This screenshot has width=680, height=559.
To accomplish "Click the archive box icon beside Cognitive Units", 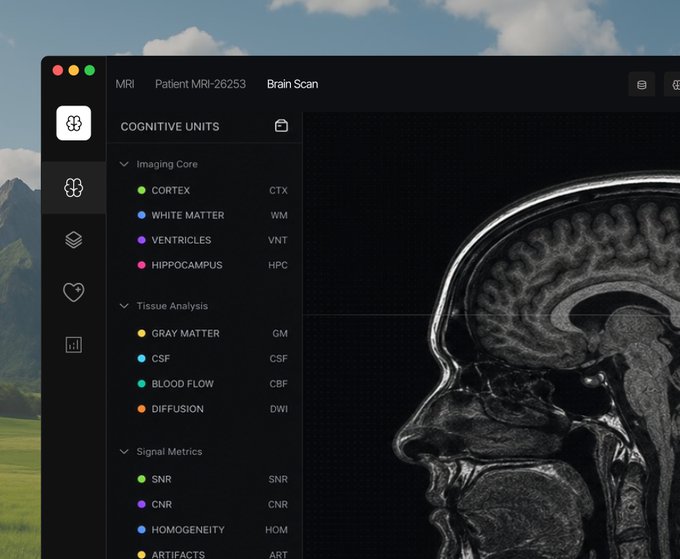I will pyautogui.click(x=281, y=126).
